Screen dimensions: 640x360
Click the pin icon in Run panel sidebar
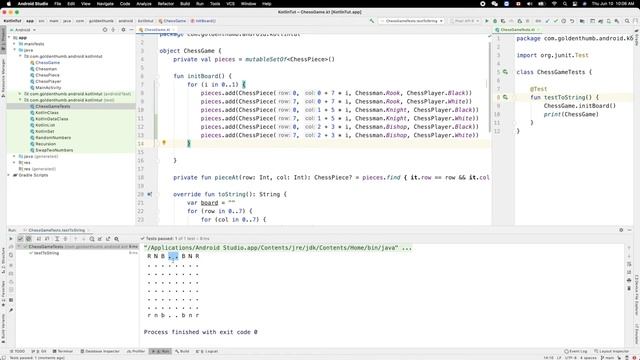pyautogui.click(x=11, y=310)
